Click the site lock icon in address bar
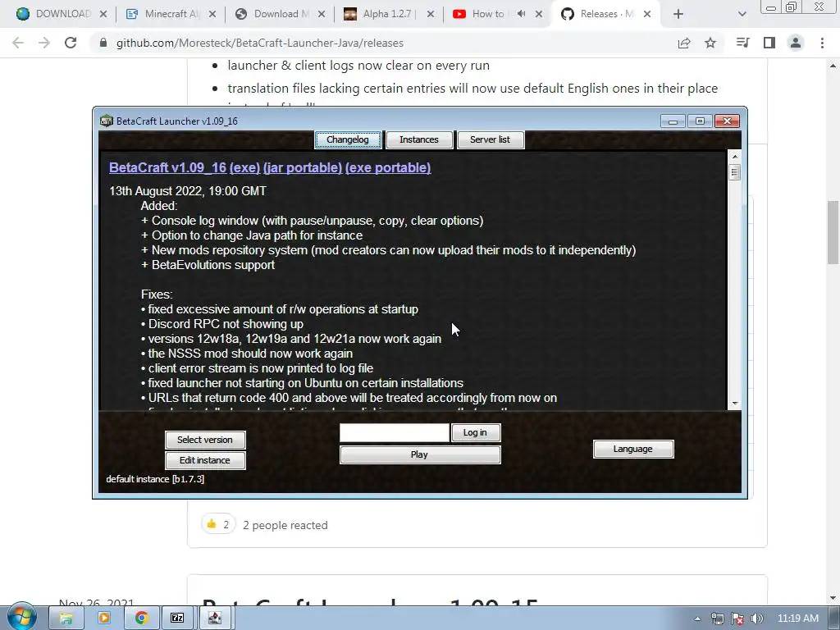Image resolution: width=840 pixels, height=630 pixels. (103, 43)
